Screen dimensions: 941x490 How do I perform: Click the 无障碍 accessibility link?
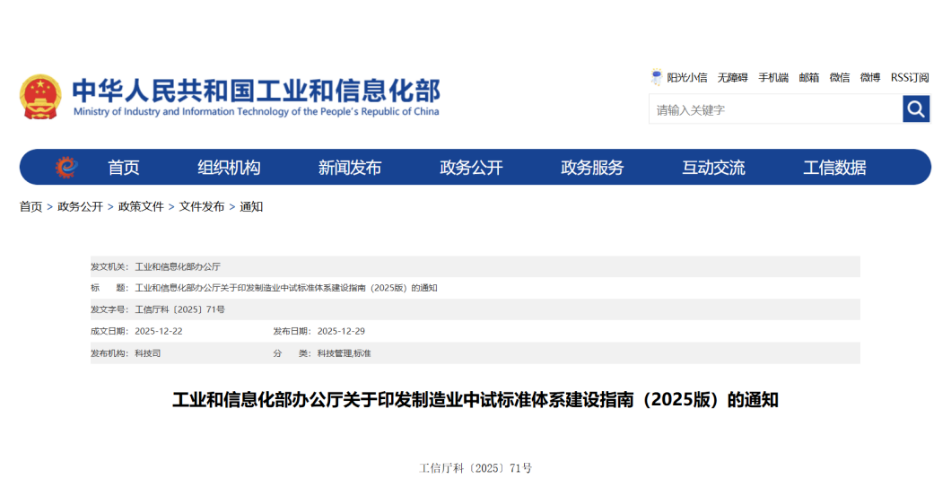point(732,77)
